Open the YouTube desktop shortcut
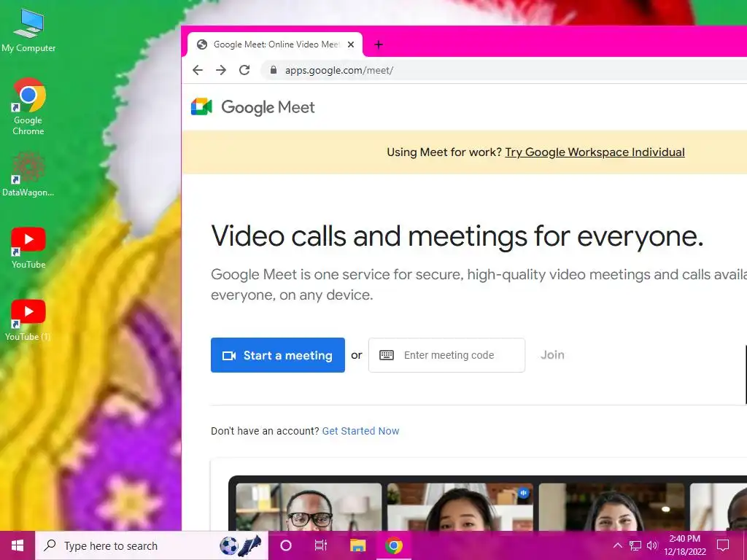This screenshot has width=747, height=560. coord(28,248)
